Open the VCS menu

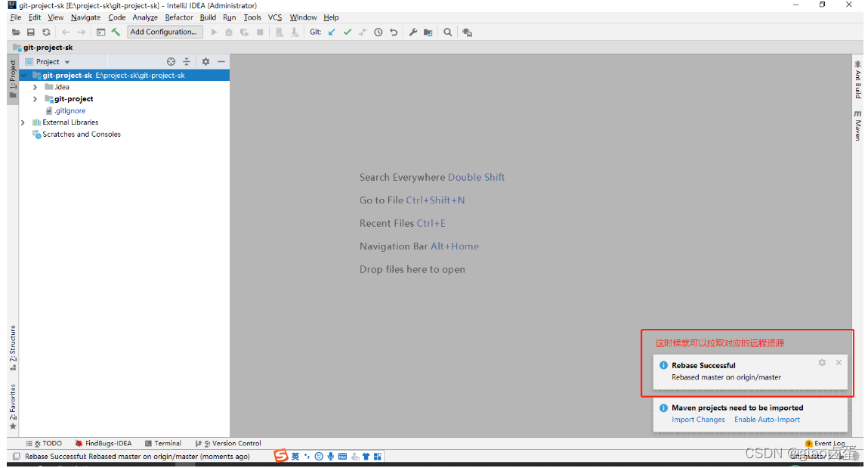click(x=275, y=17)
